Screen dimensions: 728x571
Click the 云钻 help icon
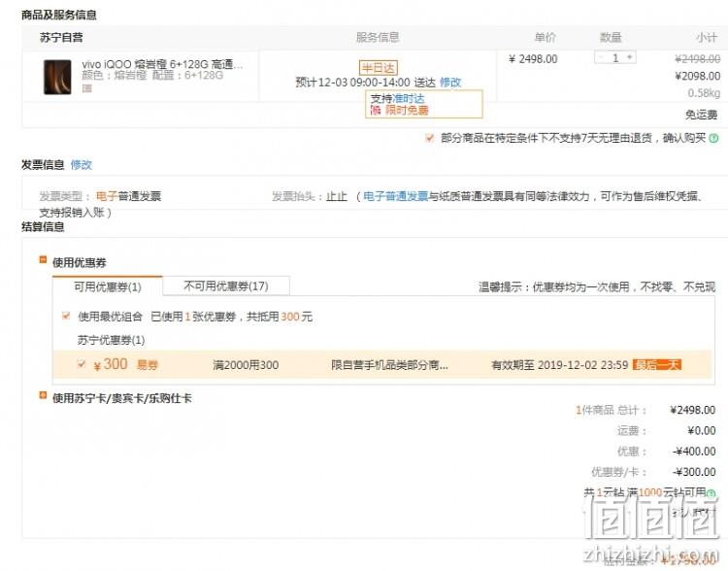tap(711, 493)
